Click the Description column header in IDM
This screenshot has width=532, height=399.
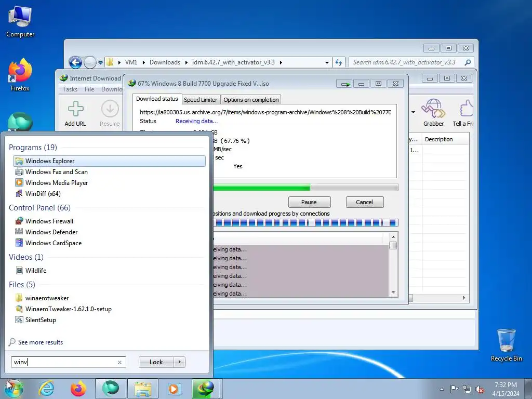pyautogui.click(x=445, y=139)
